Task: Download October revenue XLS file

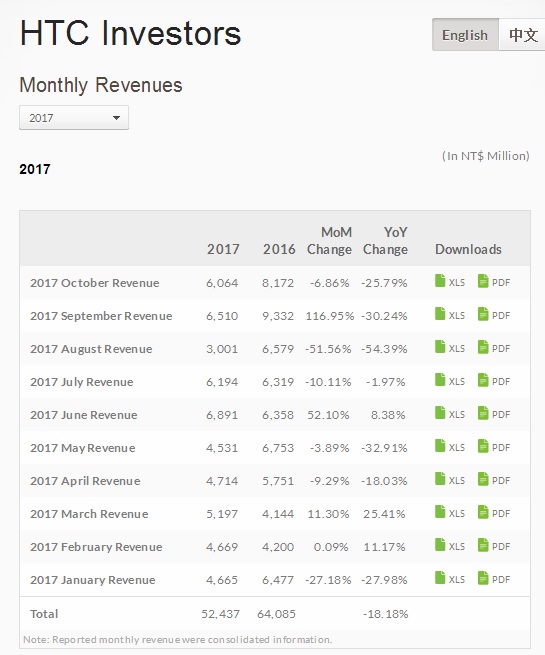Action: tap(450, 282)
